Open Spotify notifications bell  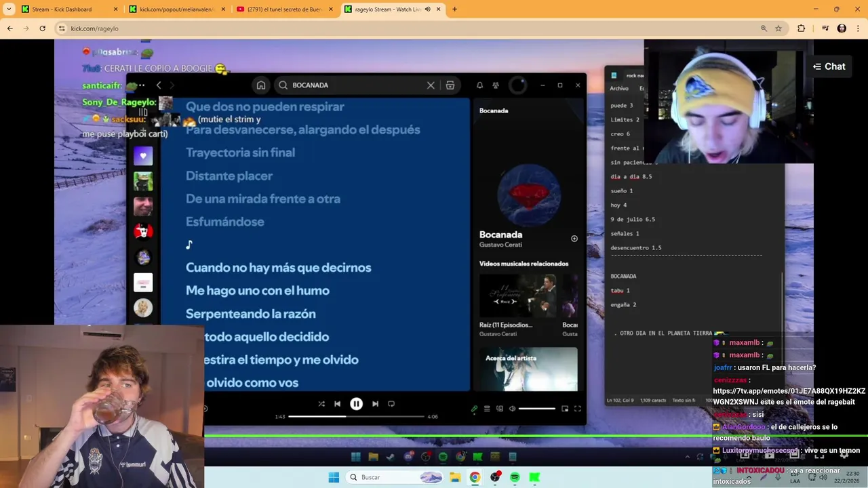(479, 85)
